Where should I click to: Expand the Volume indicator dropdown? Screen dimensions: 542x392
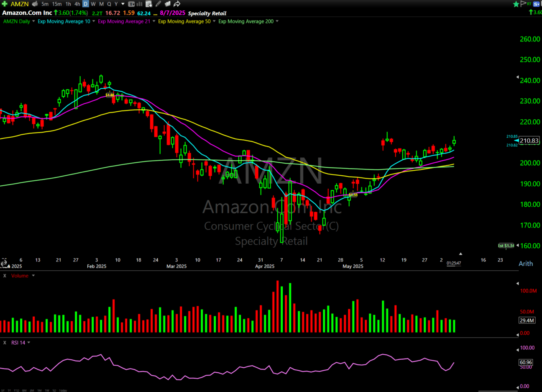point(33,276)
